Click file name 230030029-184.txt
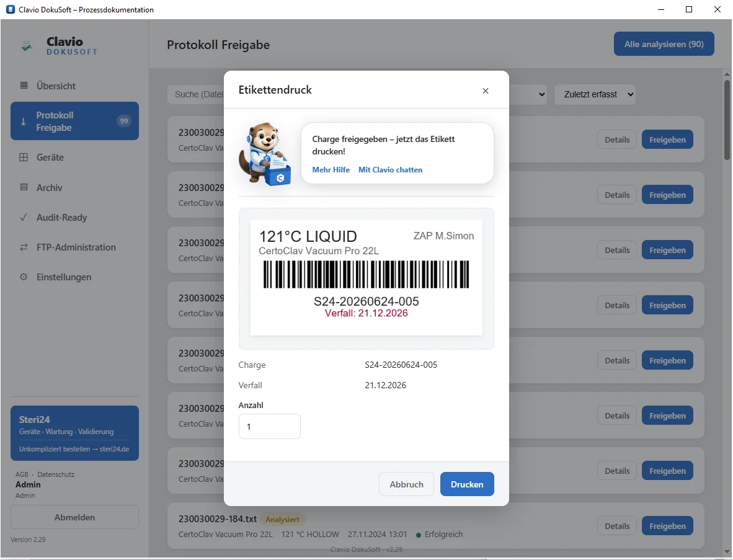733x560 pixels. 218,519
